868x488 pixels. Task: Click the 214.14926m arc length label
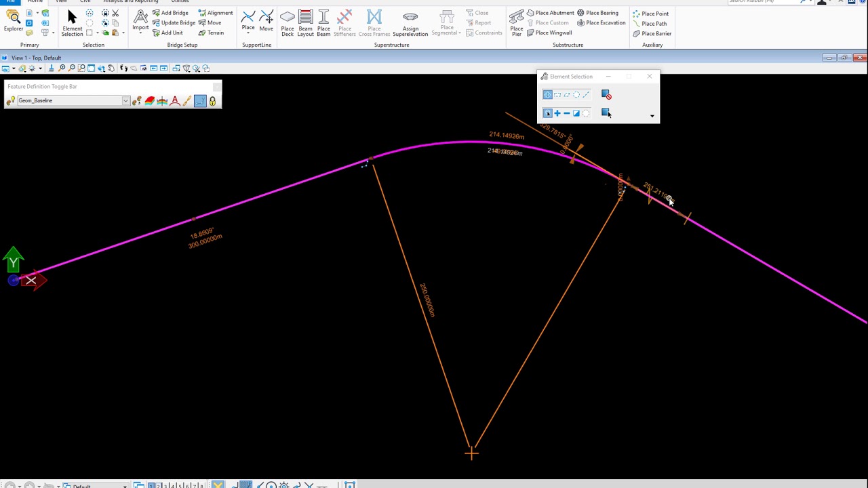tap(507, 136)
